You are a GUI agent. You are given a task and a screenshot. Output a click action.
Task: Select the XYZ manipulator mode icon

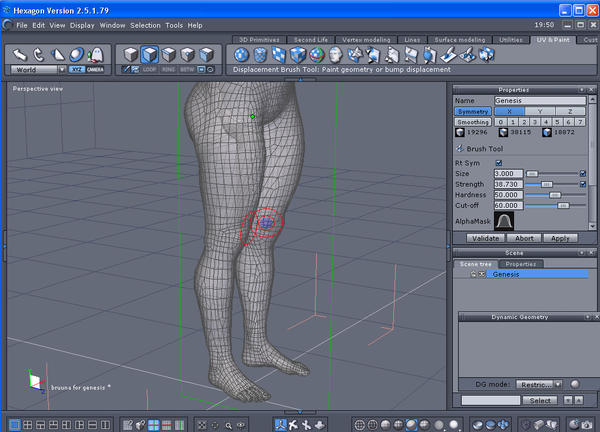tap(75, 70)
